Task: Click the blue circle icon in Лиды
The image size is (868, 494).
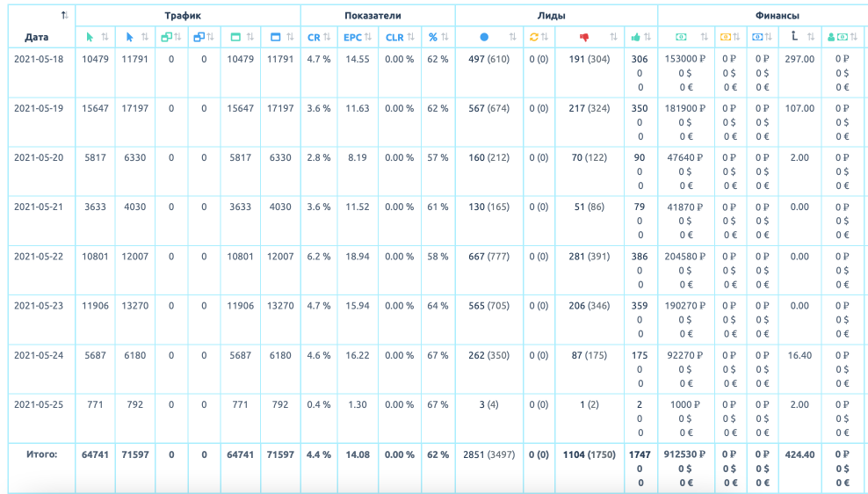Action: click(484, 37)
